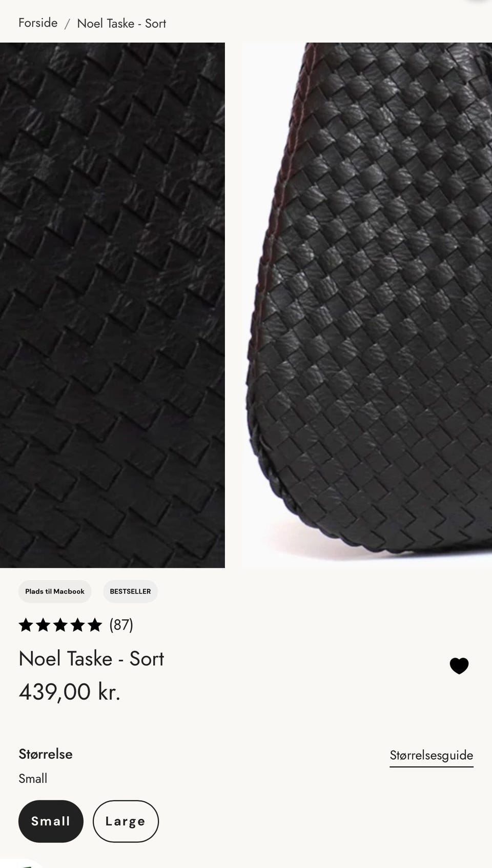Open the Størrelsesguide link

(x=432, y=756)
